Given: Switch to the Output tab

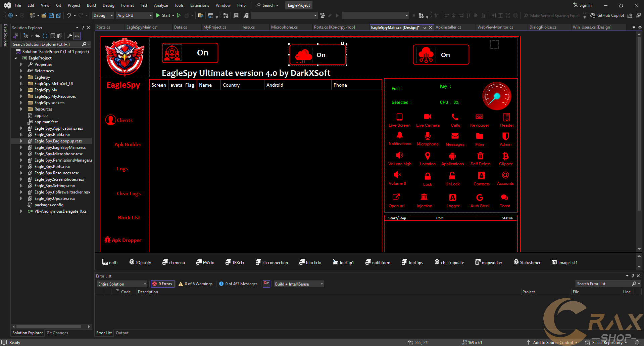Looking at the screenshot, I should [122, 333].
